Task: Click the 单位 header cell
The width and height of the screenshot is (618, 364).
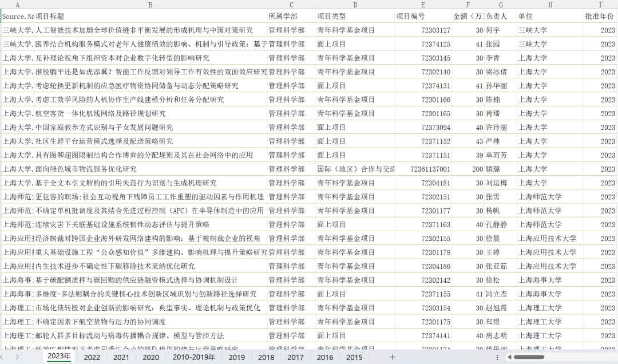Action: click(x=550, y=16)
